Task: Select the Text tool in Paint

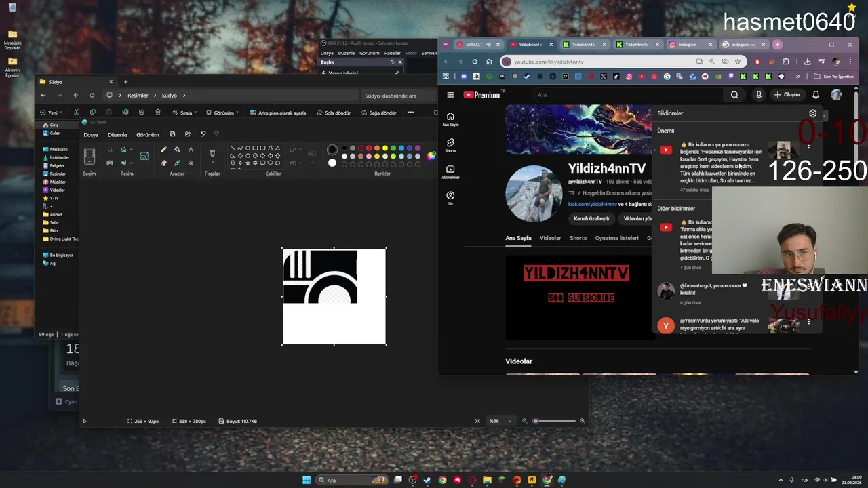Action: 191,150
